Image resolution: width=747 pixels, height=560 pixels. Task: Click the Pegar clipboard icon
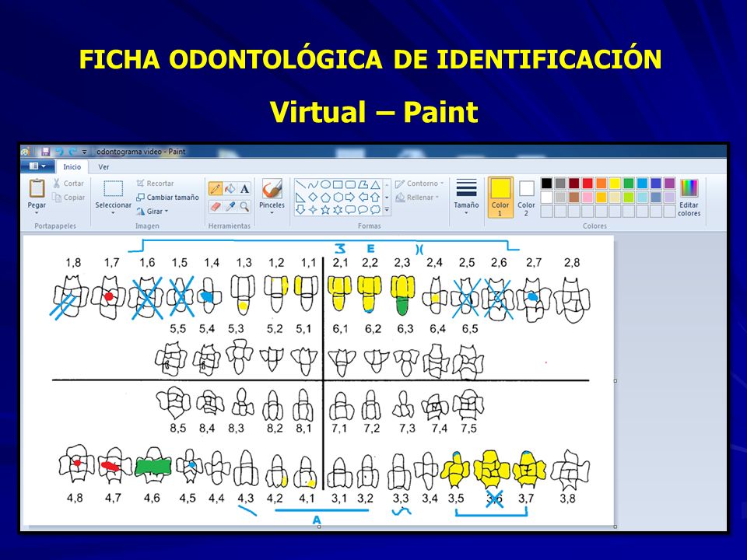tap(37, 188)
